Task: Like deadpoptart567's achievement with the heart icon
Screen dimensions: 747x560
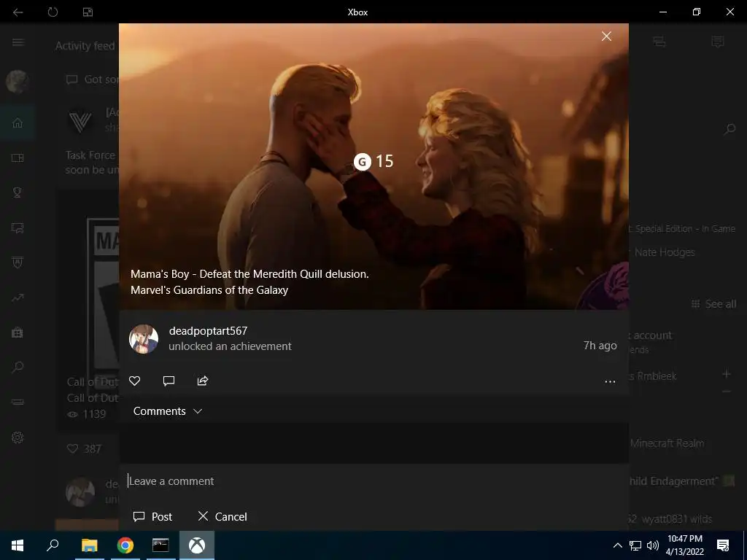Action: pos(135,381)
